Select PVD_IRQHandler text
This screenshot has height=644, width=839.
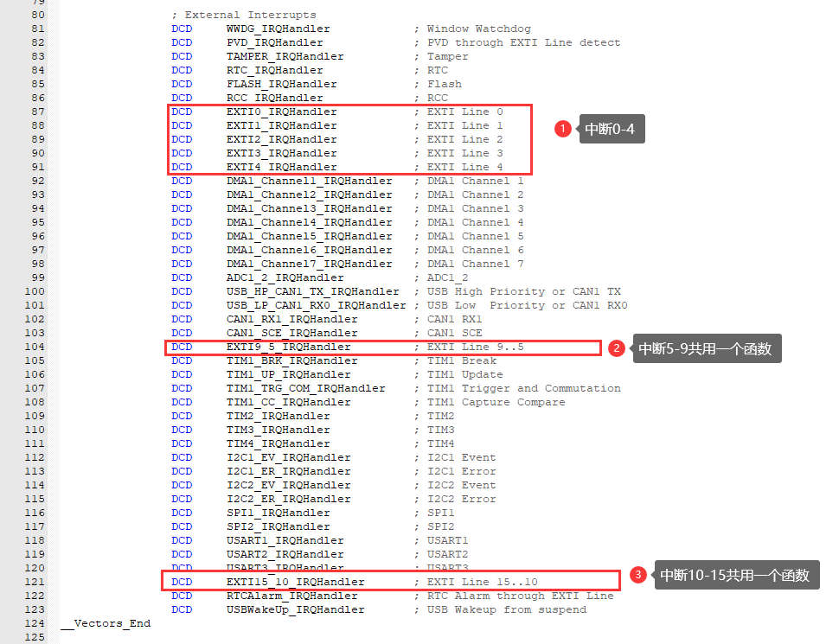pos(274,43)
